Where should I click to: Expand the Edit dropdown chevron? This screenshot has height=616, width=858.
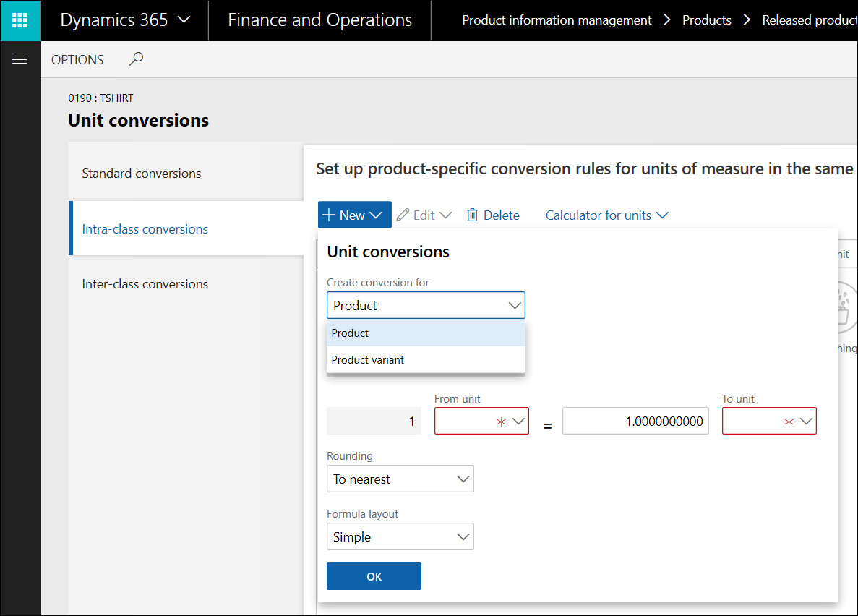445,215
